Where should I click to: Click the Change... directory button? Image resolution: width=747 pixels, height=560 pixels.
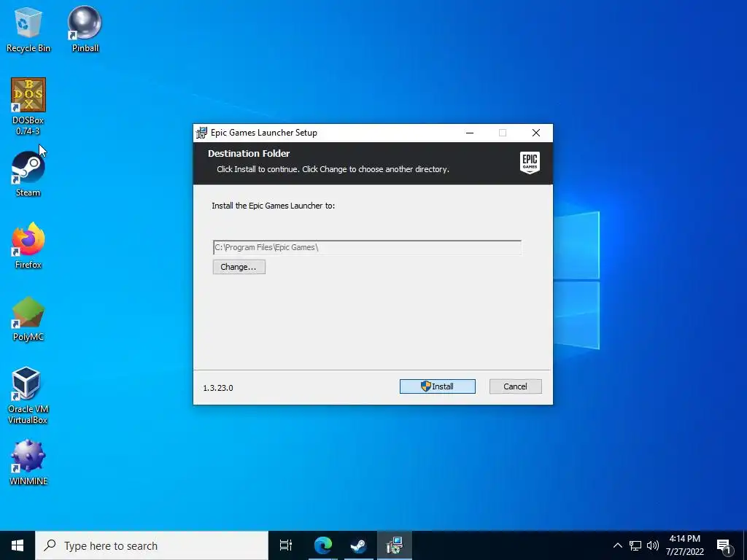(239, 267)
